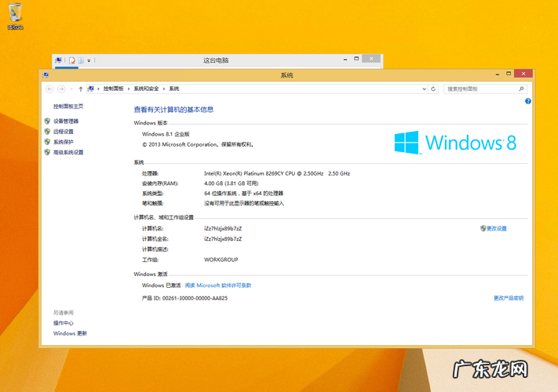The width and height of the screenshot is (558, 392).
Task: Click the Back navigation arrow
Action: (x=49, y=89)
